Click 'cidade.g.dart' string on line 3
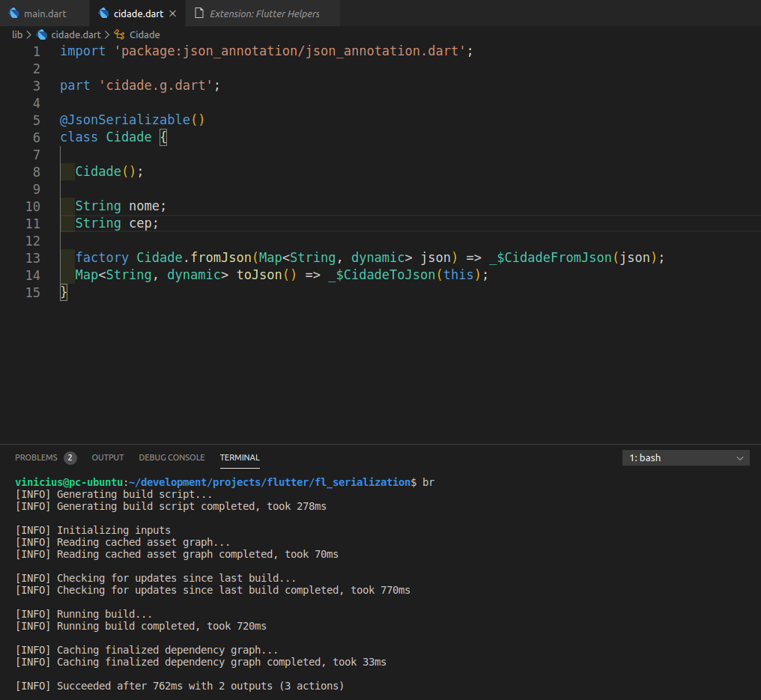Viewport: 761px width, 700px height. (155, 86)
